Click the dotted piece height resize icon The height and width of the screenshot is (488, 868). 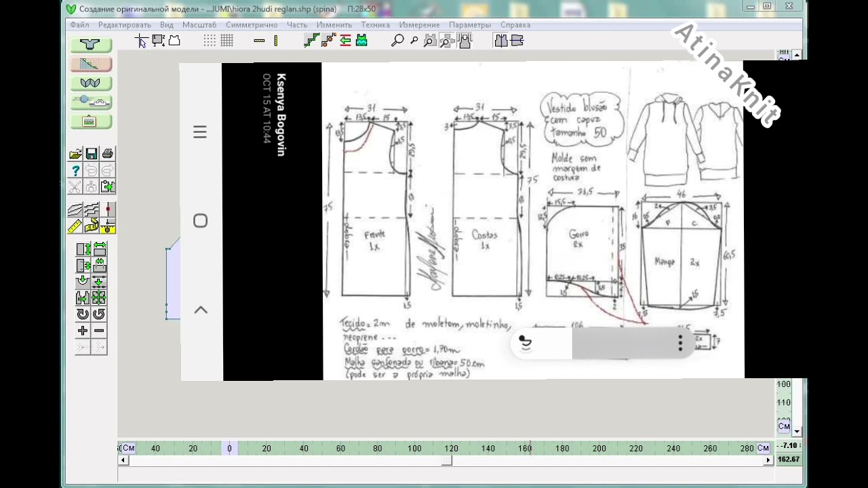(83, 266)
